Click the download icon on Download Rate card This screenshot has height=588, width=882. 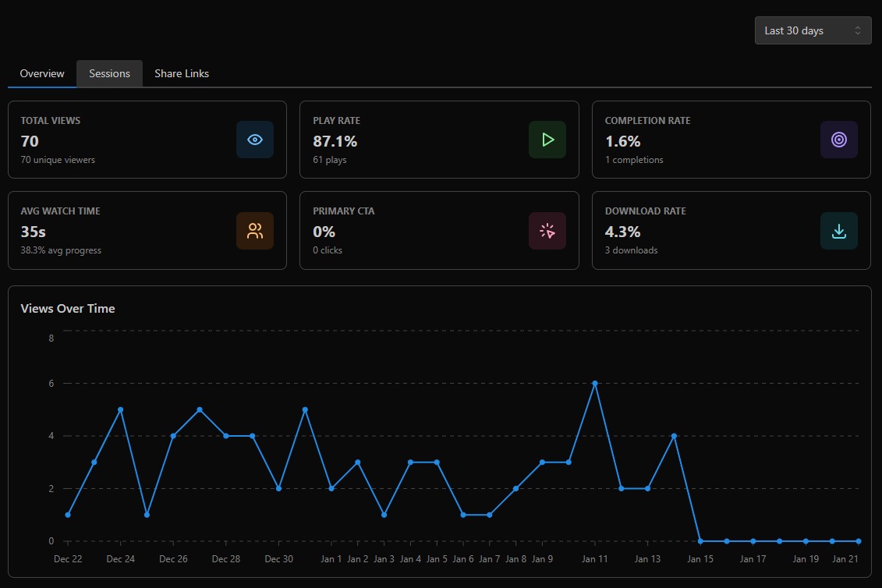click(x=838, y=230)
